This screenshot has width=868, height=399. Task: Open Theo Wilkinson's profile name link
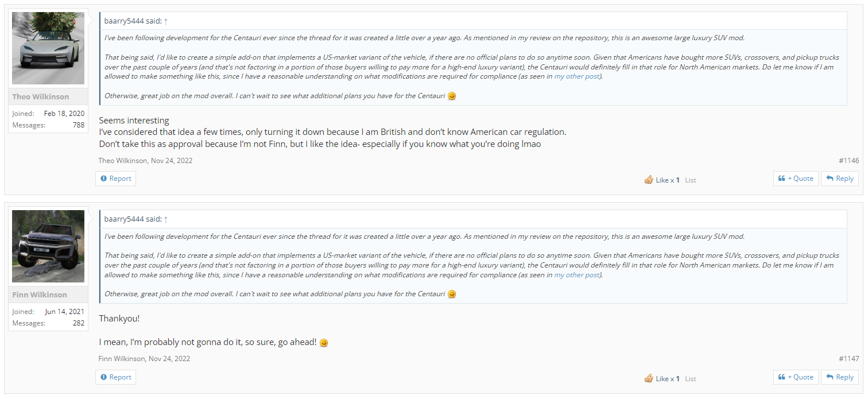tap(41, 96)
